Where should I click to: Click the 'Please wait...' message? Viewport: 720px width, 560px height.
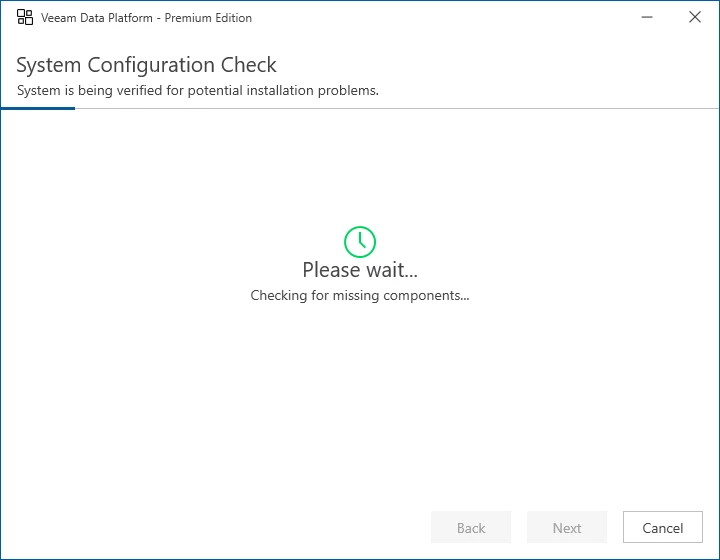pyautogui.click(x=360, y=270)
